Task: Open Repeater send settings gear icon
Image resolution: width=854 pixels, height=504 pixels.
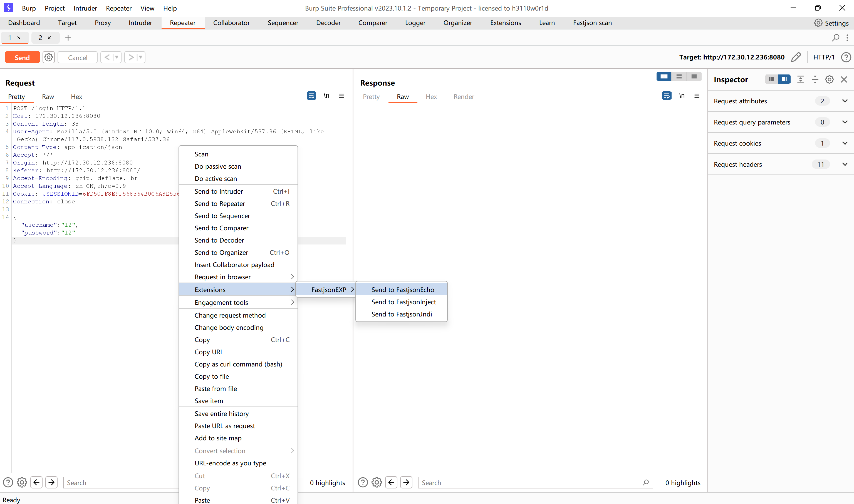Action: (x=49, y=57)
